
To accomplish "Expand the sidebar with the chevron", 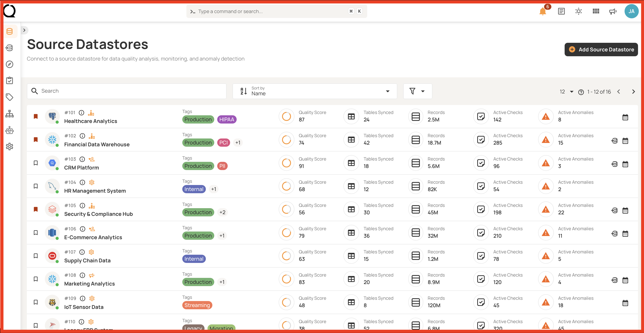I will click(24, 30).
